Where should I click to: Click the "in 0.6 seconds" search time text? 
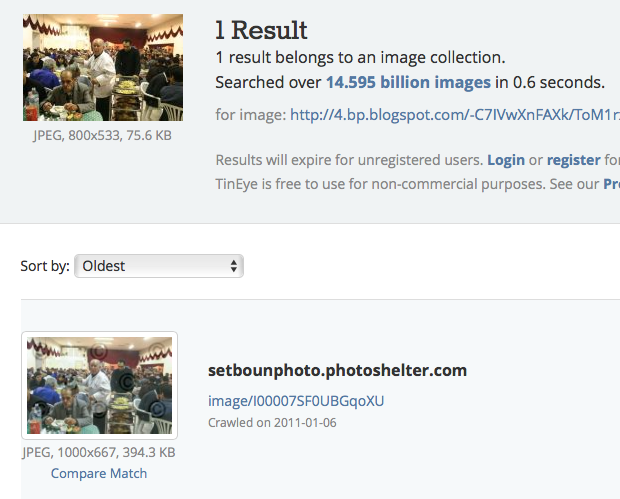click(x=550, y=82)
